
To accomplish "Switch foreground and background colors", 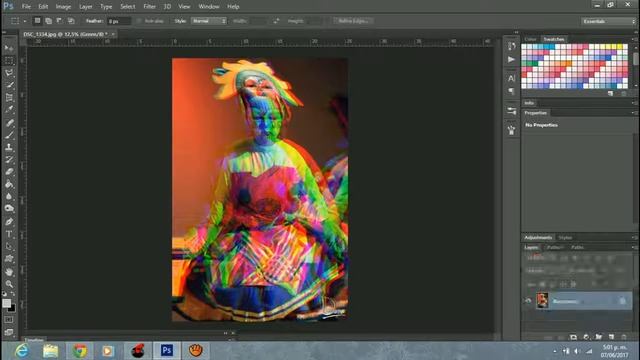I will click(x=13, y=294).
